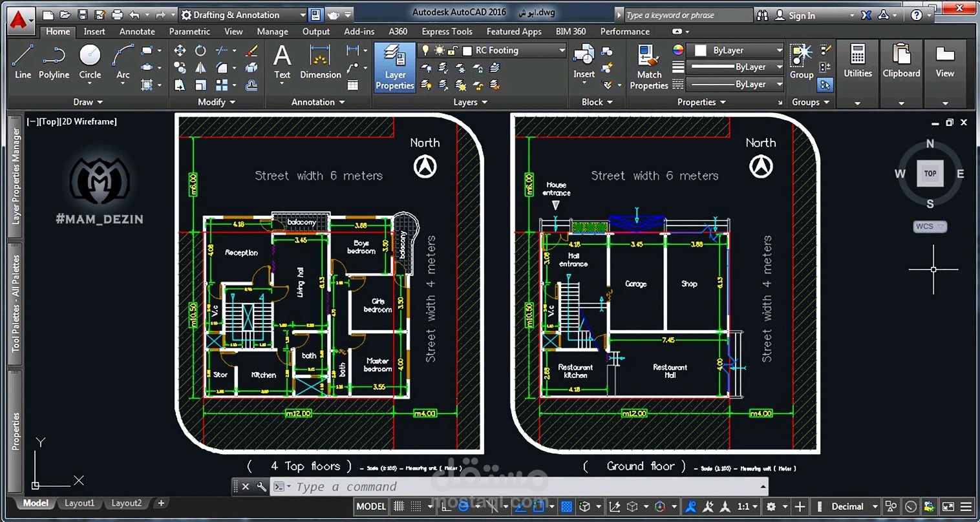Click the Move tool in Modify panel
Image resolution: width=980 pixels, height=522 pixels.
[180, 50]
